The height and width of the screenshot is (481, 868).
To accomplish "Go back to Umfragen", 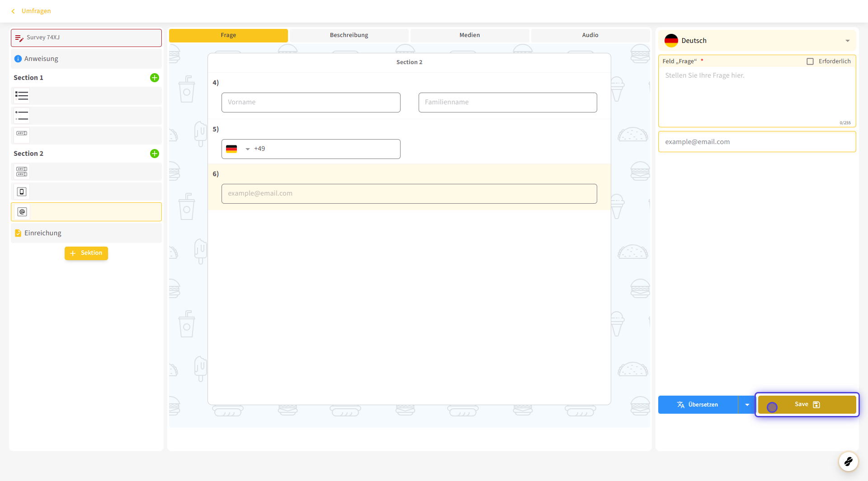I will click(x=32, y=11).
